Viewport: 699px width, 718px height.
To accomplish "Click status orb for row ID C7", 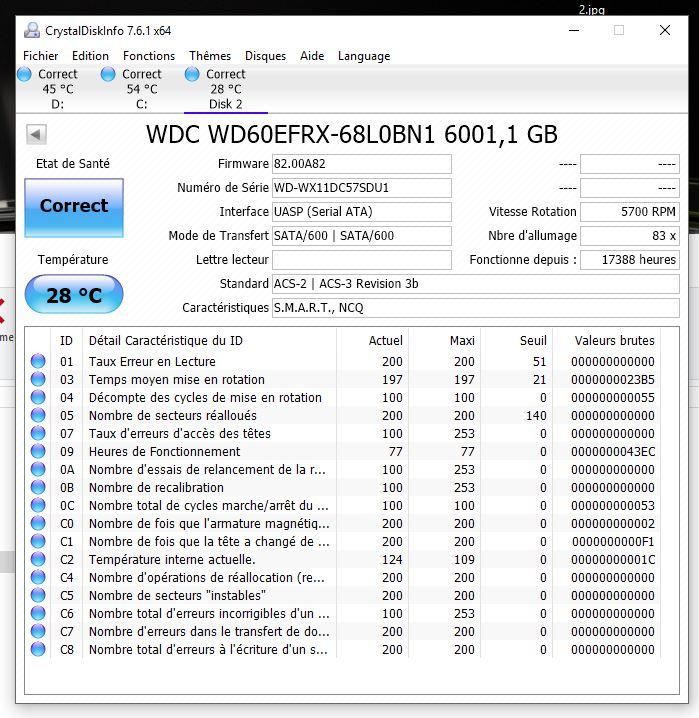I will 38,631.
